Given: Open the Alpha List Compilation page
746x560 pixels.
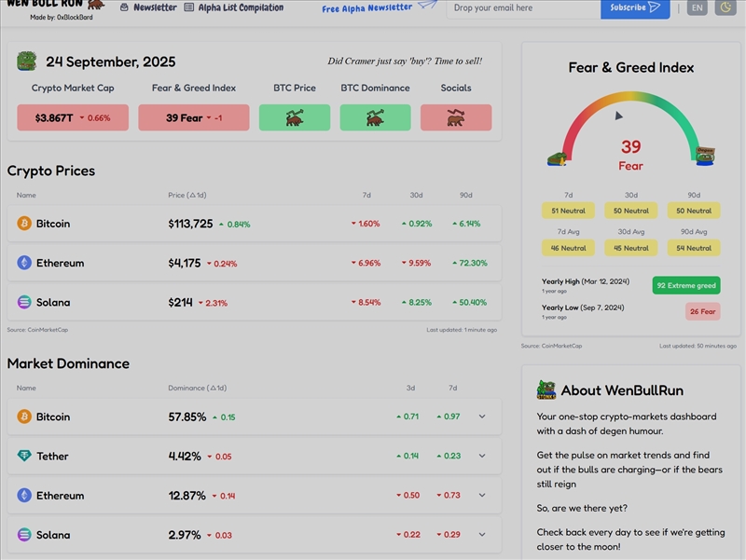Looking at the screenshot, I should pyautogui.click(x=234, y=7).
